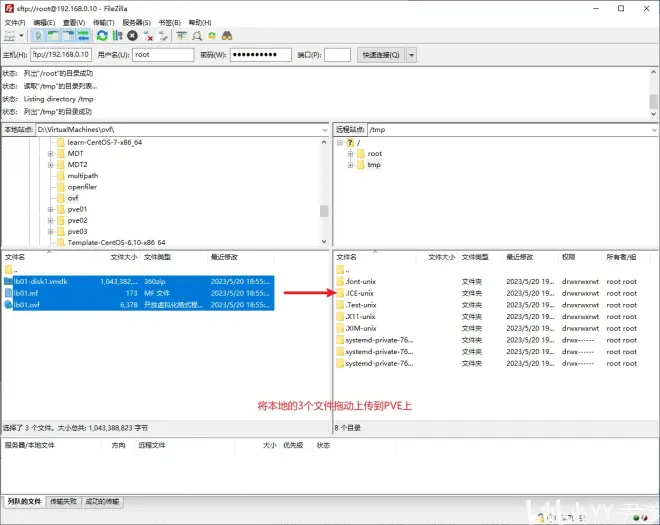
Task: Select the lb01.ovf file
Action: [139, 305]
